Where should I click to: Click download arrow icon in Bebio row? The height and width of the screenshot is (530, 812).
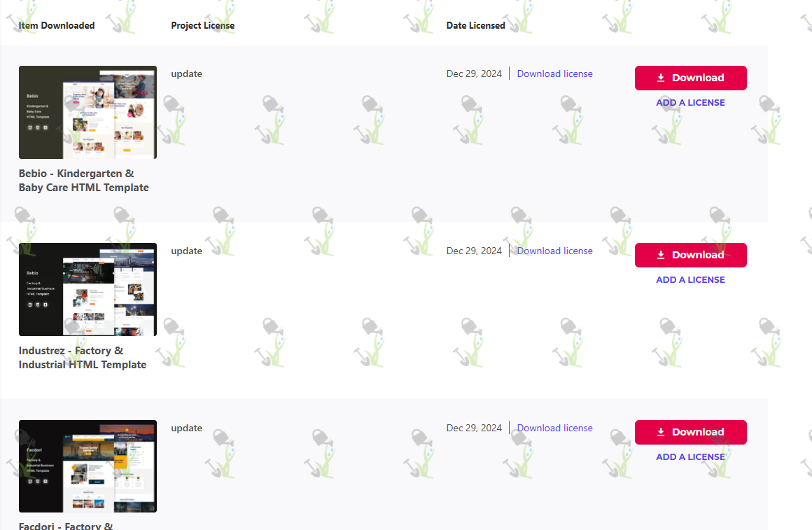[661, 78]
